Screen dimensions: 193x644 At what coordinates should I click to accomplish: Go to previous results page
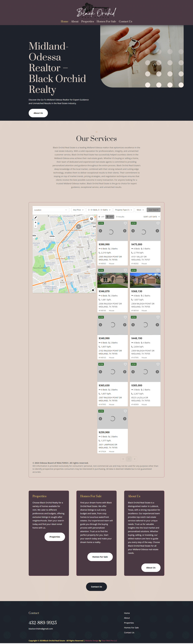coord(123,459)
